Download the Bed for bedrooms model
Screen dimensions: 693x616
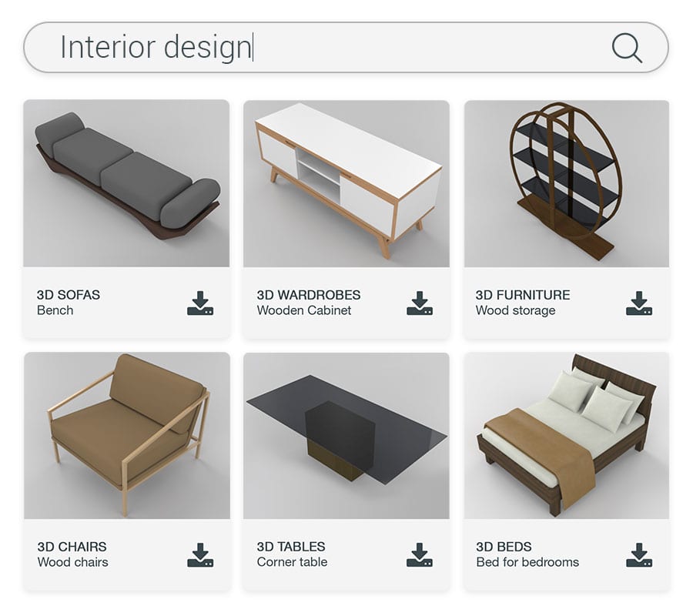pyautogui.click(x=639, y=555)
